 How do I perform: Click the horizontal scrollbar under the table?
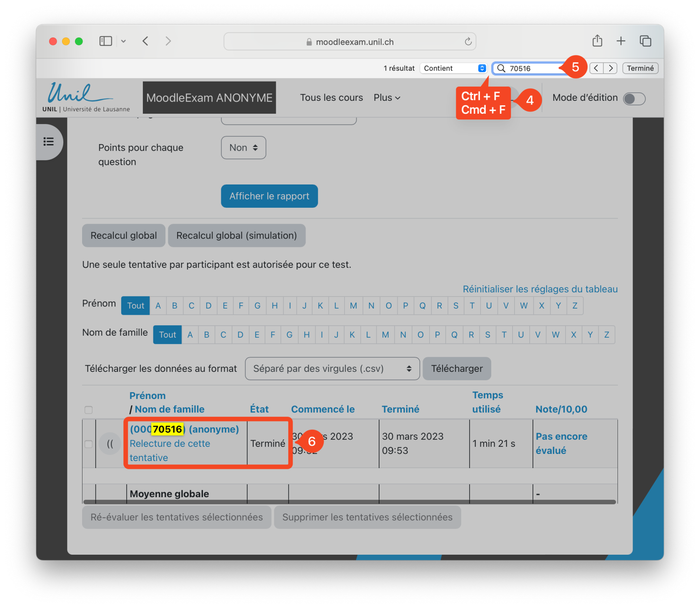[349, 502]
